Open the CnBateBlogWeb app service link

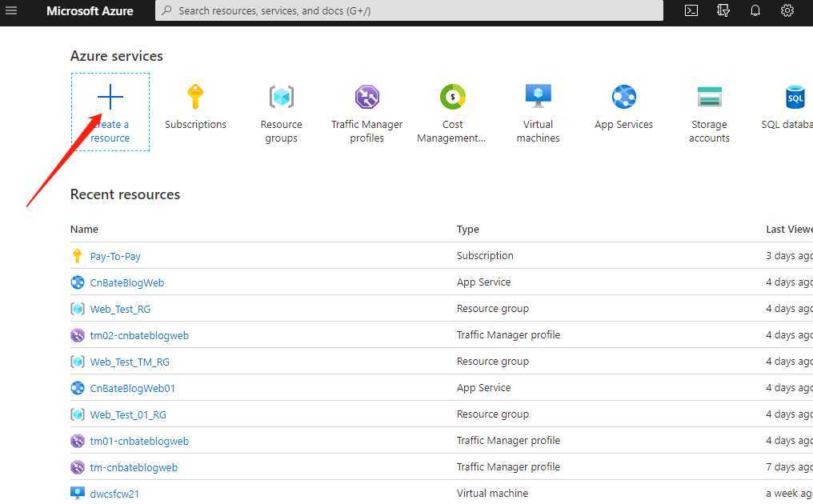(x=127, y=282)
